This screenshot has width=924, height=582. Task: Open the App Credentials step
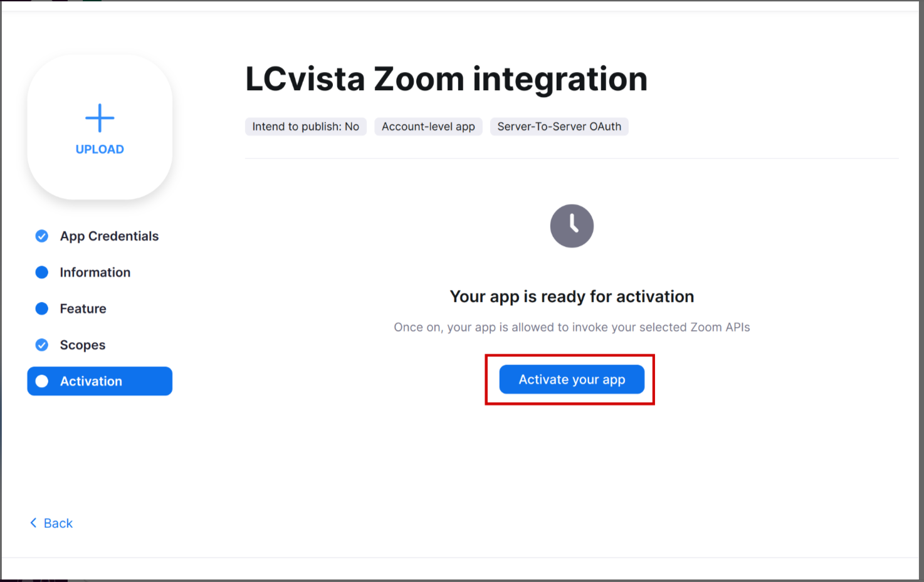pyautogui.click(x=109, y=236)
